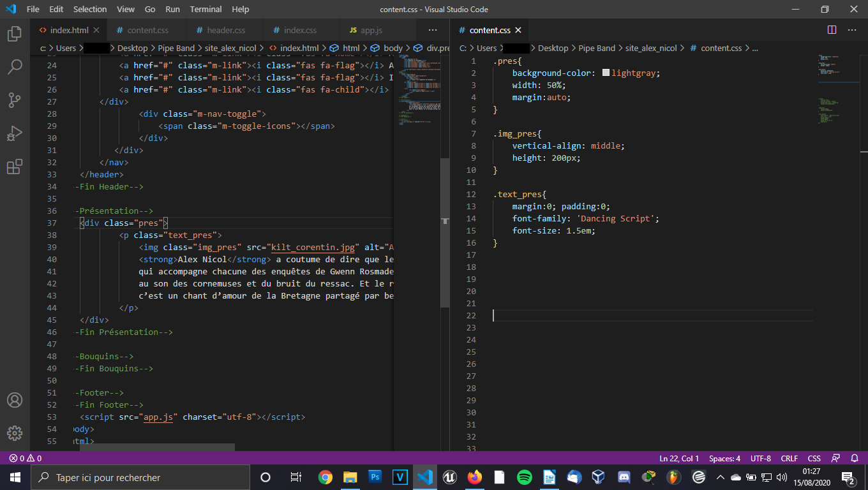Click the left editor vertical scrollbar
Image resolution: width=868 pixels, height=490 pixels.
445,232
